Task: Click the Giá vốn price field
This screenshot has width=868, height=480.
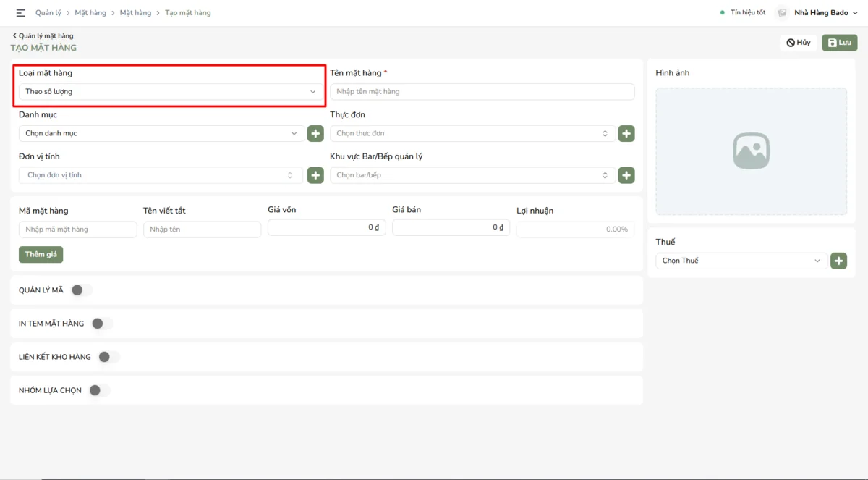Action: coord(326,228)
